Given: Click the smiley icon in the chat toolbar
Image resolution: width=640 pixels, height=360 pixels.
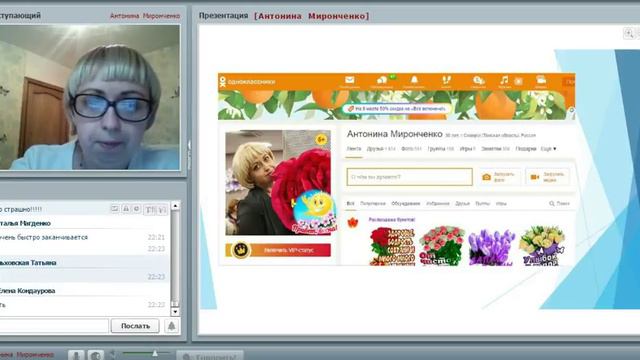Looking at the screenshot, I should coord(137,209).
